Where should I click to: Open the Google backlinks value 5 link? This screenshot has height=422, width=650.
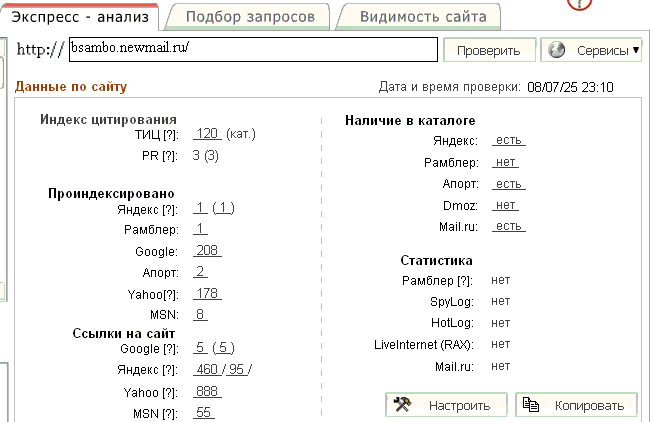coord(200,347)
